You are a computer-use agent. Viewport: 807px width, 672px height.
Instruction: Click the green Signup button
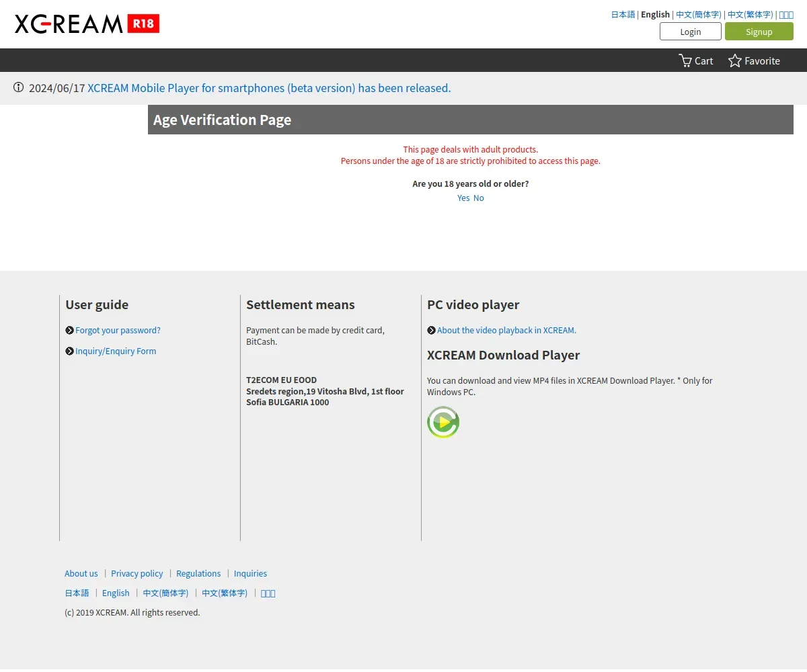click(759, 32)
